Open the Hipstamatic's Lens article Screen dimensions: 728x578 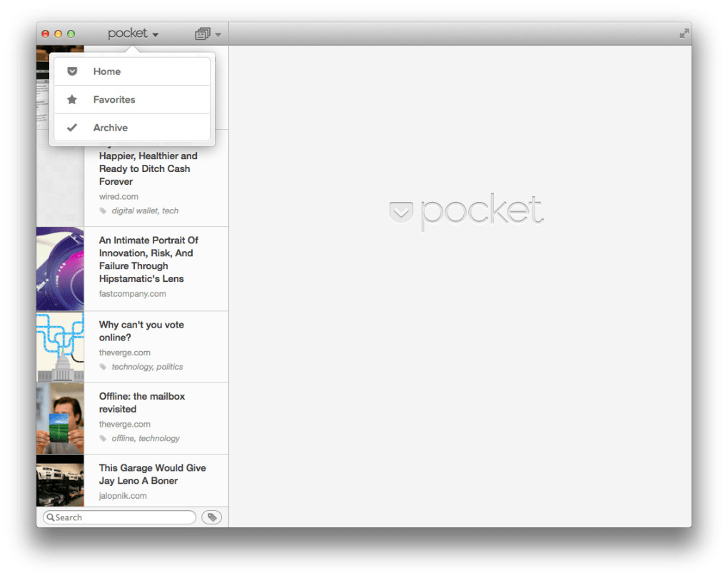pyautogui.click(x=132, y=269)
